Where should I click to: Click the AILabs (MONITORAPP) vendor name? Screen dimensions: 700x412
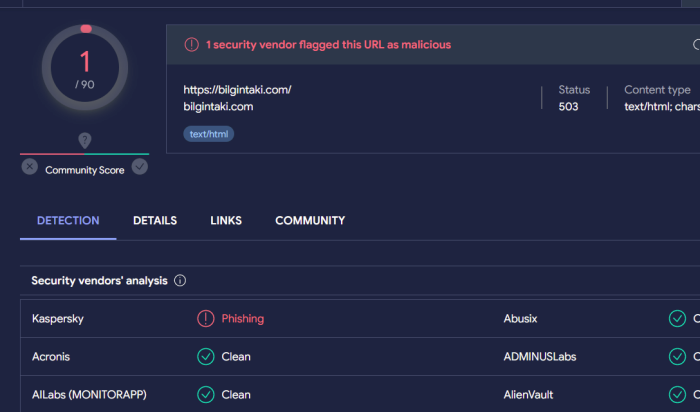pos(89,395)
